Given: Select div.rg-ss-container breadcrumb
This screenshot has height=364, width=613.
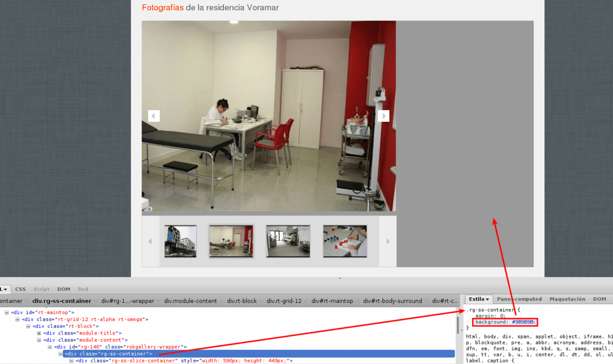Looking at the screenshot, I should point(62,301).
